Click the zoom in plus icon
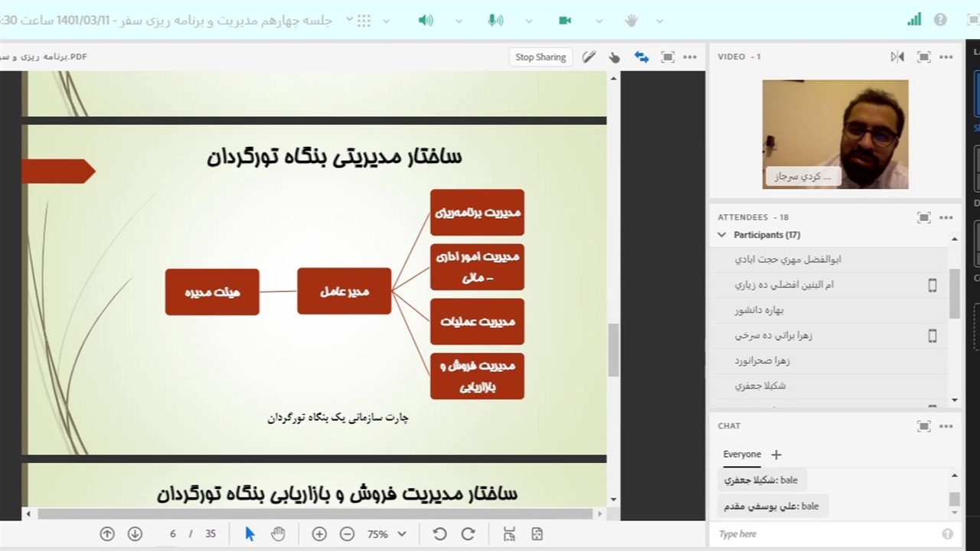The image size is (980, 551). coord(319,534)
